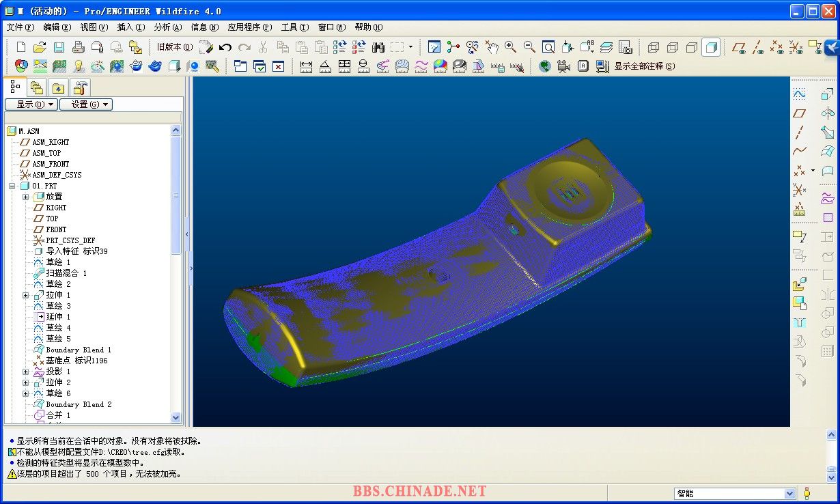The width and height of the screenshot is (840, 504).
Task: Collapse the 01.PRT tree node
Action: coord(12,186)
